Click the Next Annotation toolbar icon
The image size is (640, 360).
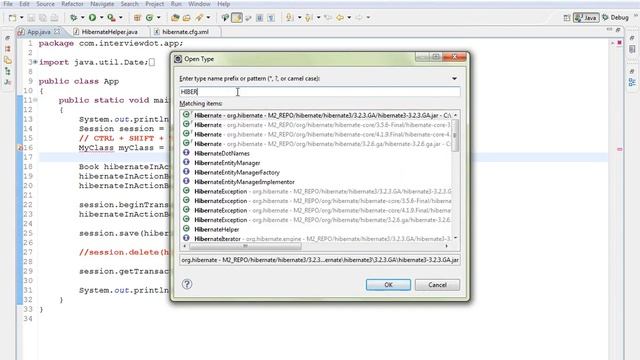coord(289,18)
